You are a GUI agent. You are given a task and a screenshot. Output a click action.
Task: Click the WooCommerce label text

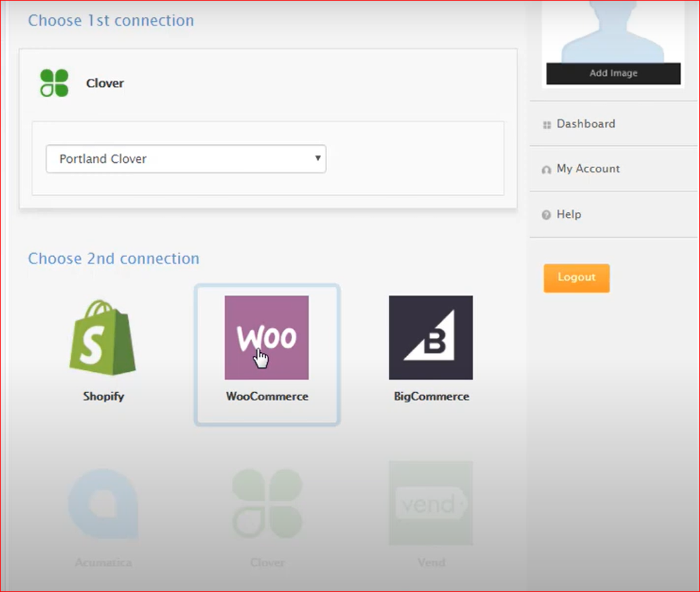(x=267, y=396)
